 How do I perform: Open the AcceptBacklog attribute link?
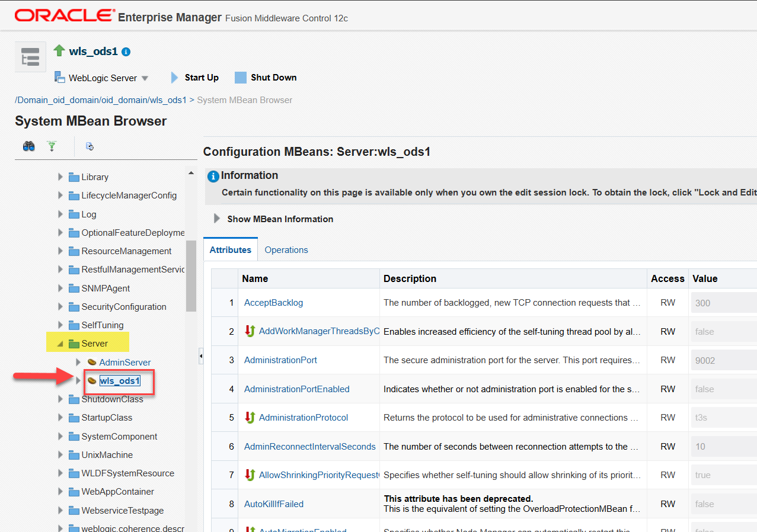coord(273,303)
